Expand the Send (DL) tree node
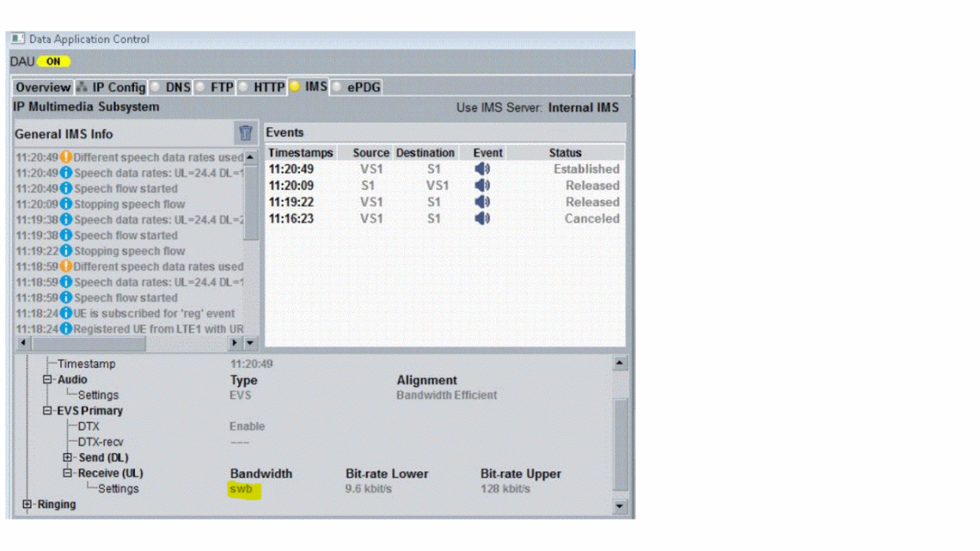The height and width of the screenshot is (551, 980). pos(68,458)
